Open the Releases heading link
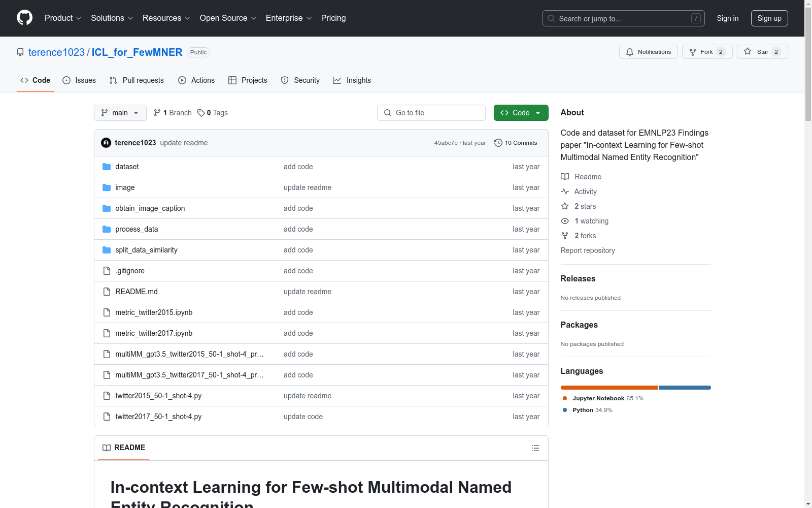The height and width of the screenshot is (508, 812). click(578, 278)
